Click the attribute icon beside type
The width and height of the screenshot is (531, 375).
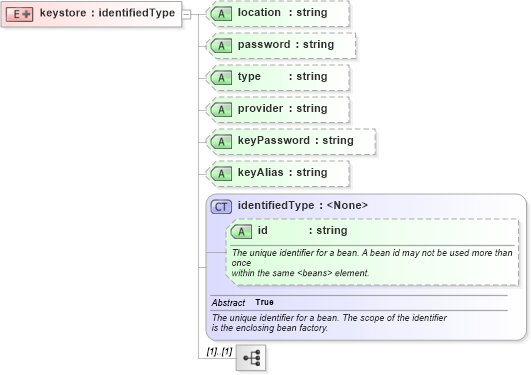[221, 78]
